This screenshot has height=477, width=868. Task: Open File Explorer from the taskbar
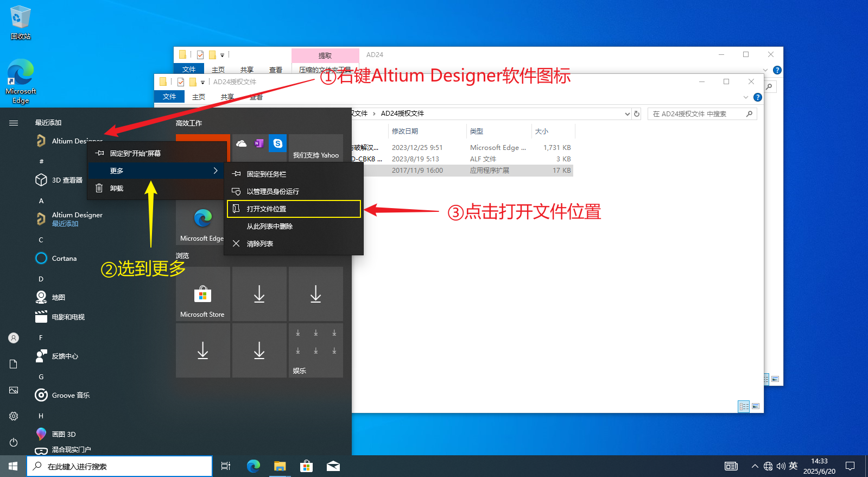tap(280, 466)
